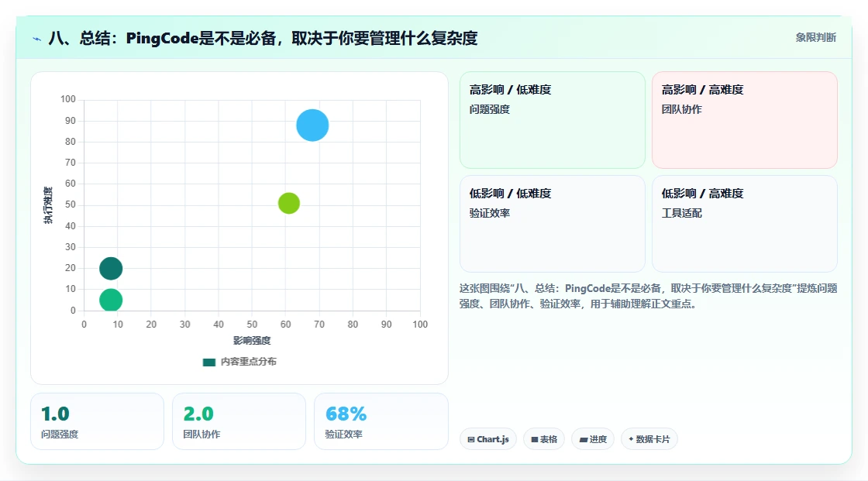Open the 高影响 / 低难度 quadrant card

[553, 119]
